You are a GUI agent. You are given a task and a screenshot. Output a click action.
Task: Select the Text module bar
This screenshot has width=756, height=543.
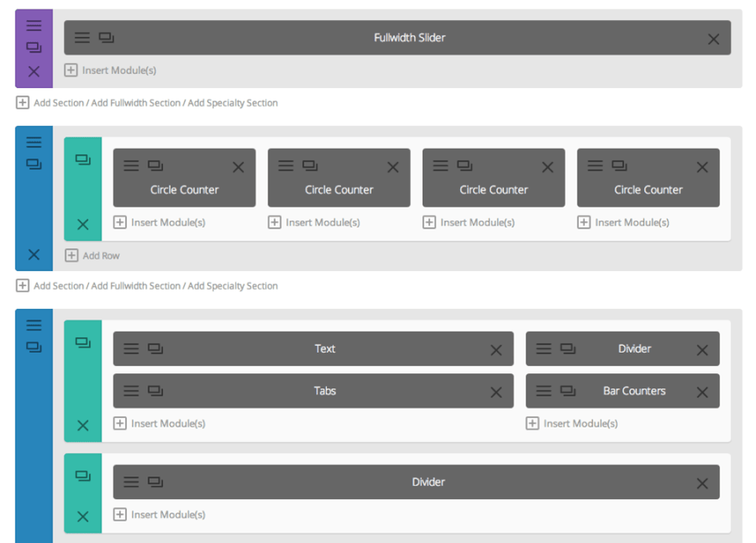click(325, 349)
